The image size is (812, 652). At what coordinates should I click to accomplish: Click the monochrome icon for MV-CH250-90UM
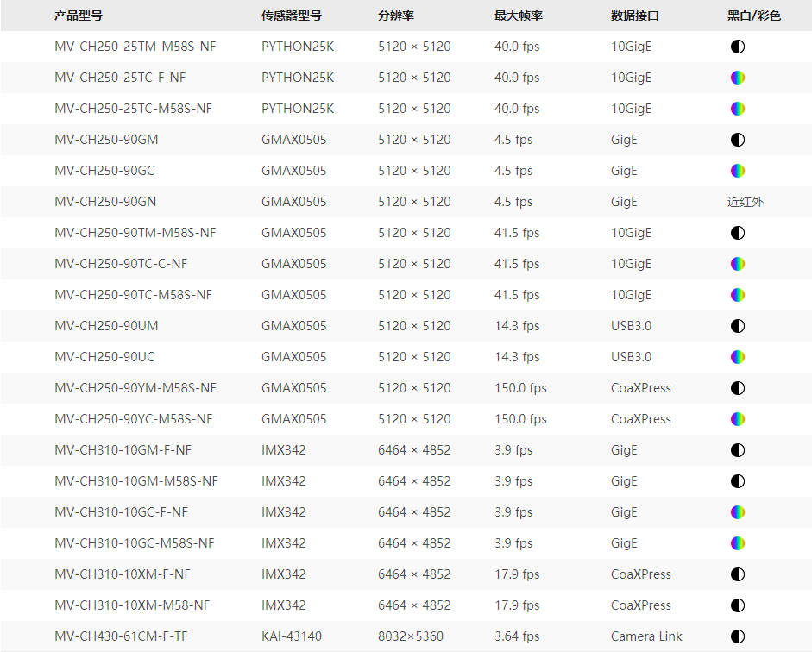(x=737, y=326)
